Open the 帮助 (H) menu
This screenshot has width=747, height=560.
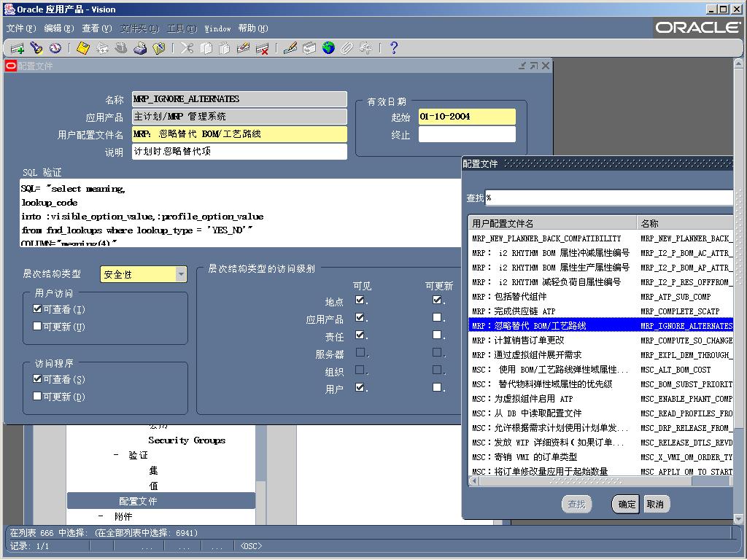pos(253,28)
